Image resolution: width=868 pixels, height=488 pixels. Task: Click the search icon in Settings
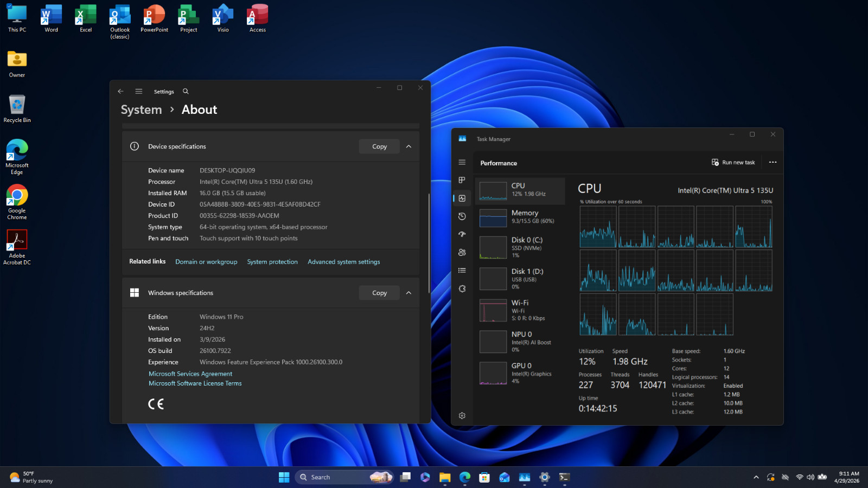(186, 91)
